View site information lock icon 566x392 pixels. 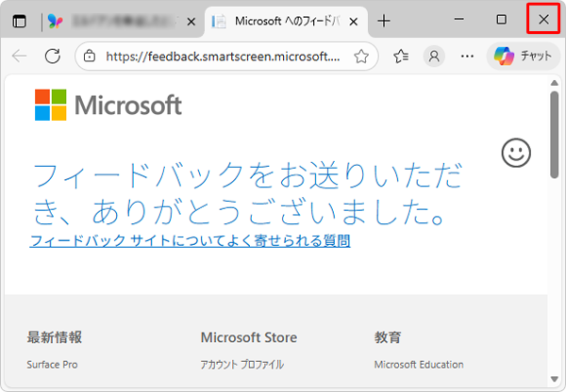(x=90, y=57)
